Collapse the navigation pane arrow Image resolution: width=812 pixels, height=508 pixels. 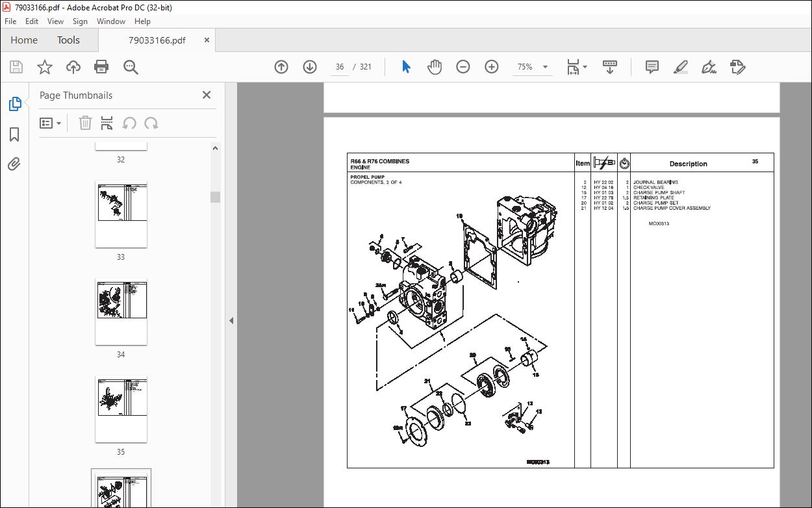click(x=231, y=320)
